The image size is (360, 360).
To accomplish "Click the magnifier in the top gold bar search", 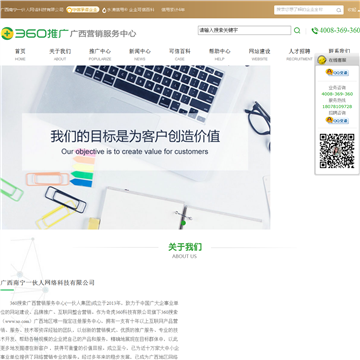I will point(338,10).
